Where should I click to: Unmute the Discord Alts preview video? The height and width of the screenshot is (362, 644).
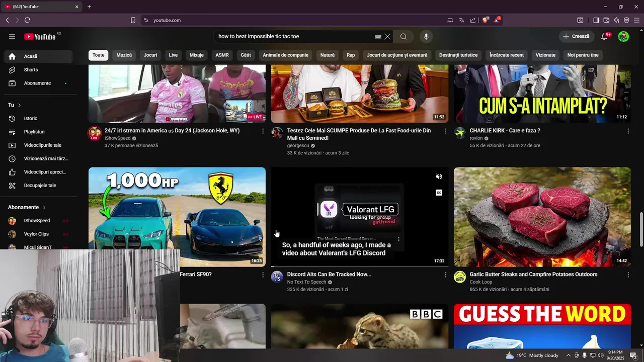[x=439, y=176]
